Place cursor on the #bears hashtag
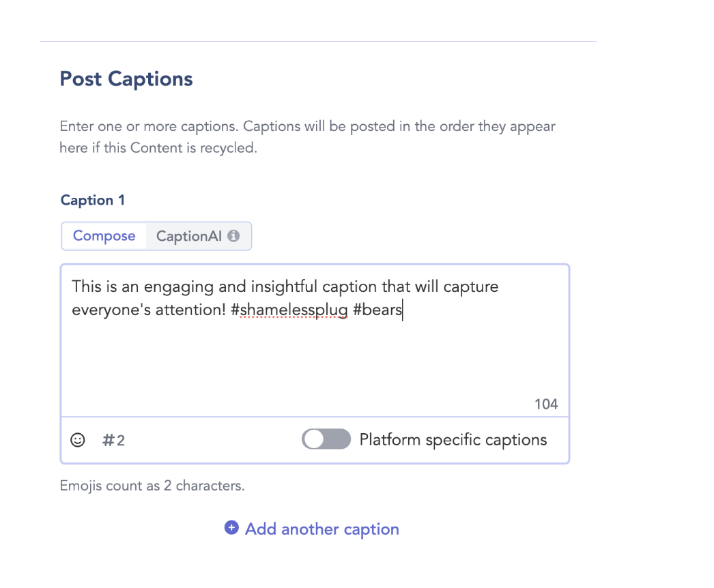714x588 pixels. tap(377, 310)
